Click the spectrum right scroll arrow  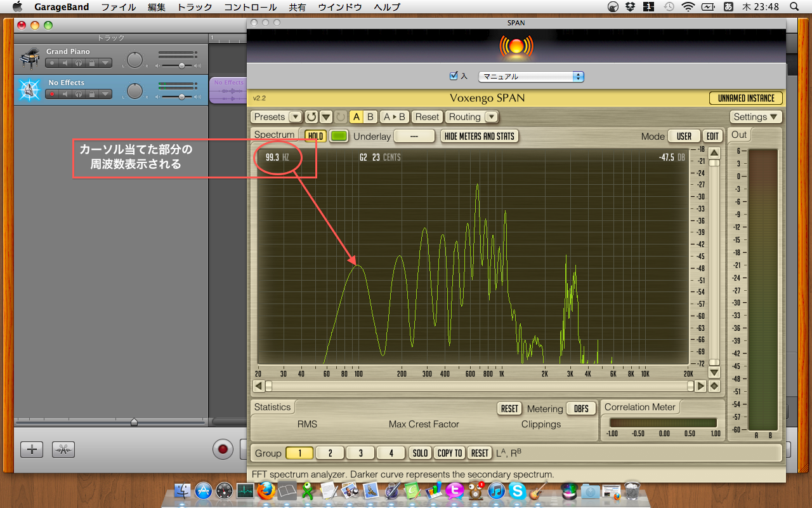coord(701,386)
